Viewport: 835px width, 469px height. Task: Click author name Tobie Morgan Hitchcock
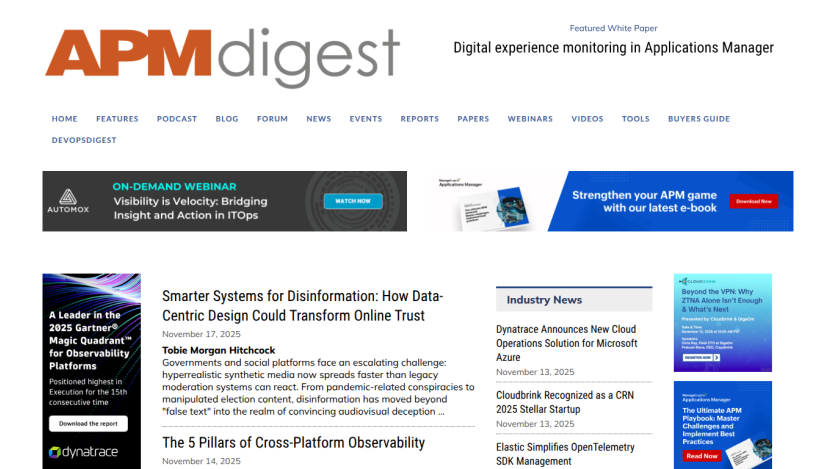[218, 350]
